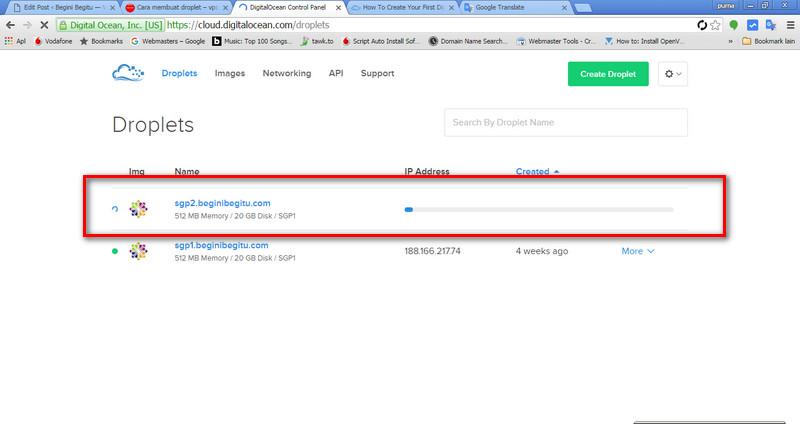
Task: Click the blue checkmark extension icon
Action: (x=753, y=25)
